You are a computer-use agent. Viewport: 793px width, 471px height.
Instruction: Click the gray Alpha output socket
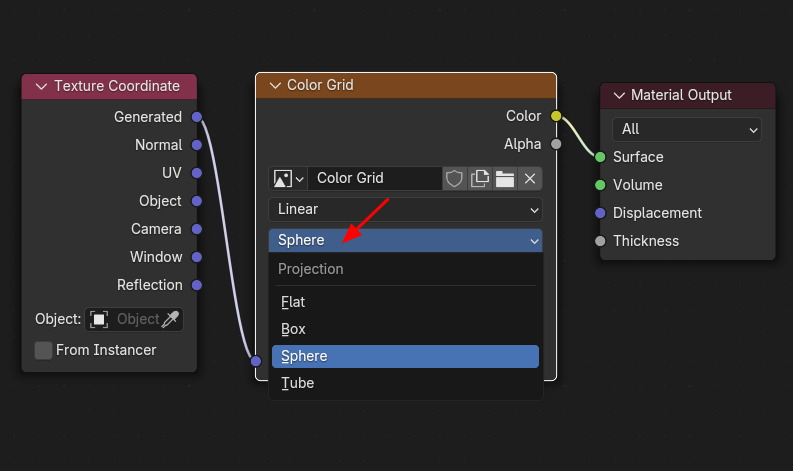[556, 144]
